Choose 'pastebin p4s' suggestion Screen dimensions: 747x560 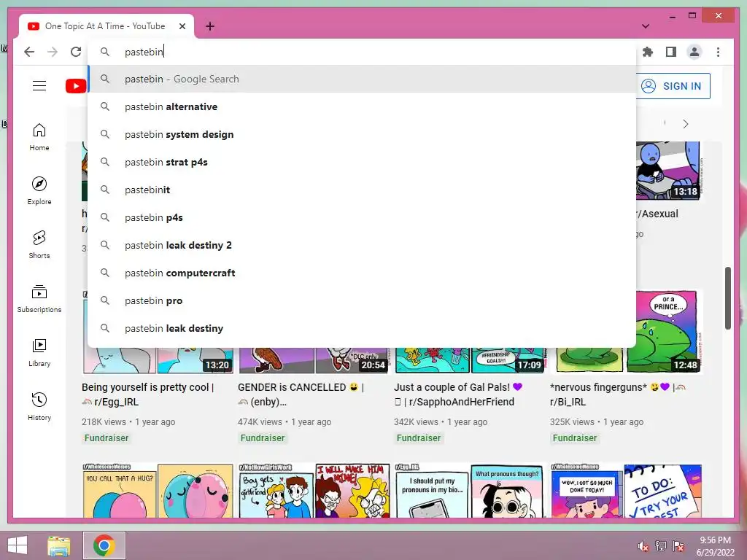[362, 217]
